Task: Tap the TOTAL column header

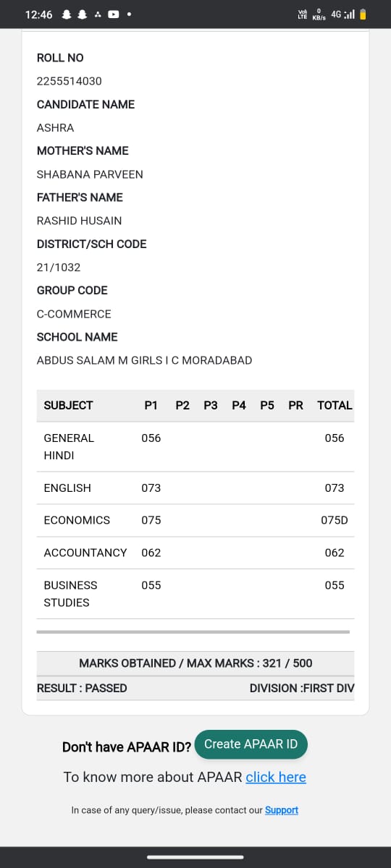Action: point(335,405)
